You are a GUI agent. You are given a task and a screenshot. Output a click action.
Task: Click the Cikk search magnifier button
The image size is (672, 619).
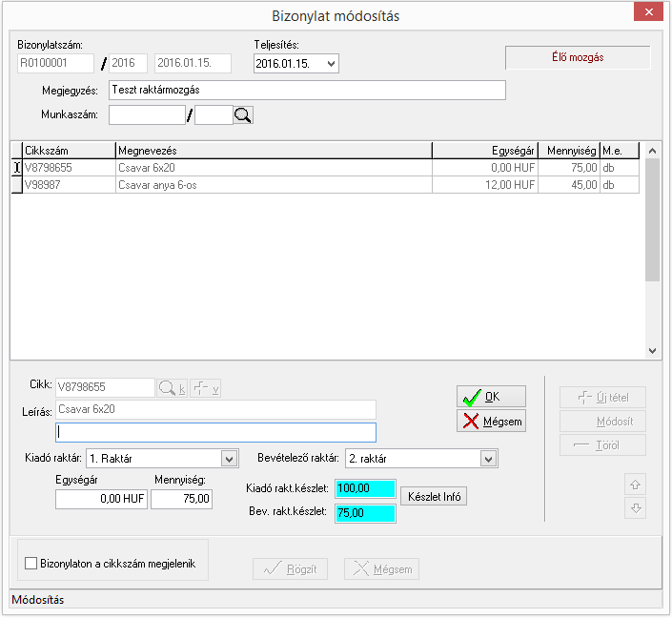(x=172, y=388)
